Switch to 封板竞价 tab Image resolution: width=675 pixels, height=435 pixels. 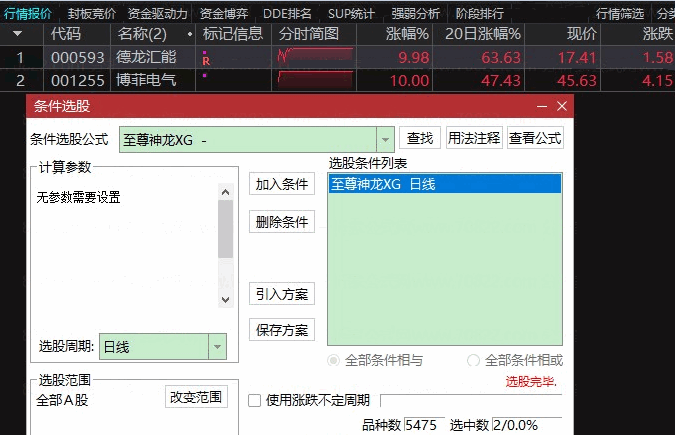point(92,14)
